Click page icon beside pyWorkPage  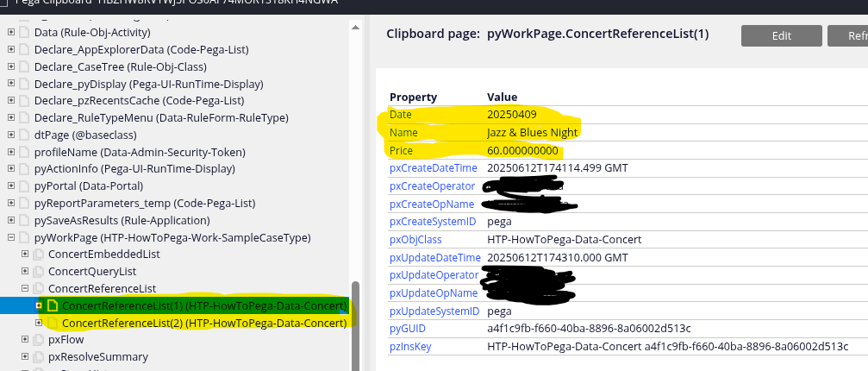pyautogui.click(x=24, y=237)
